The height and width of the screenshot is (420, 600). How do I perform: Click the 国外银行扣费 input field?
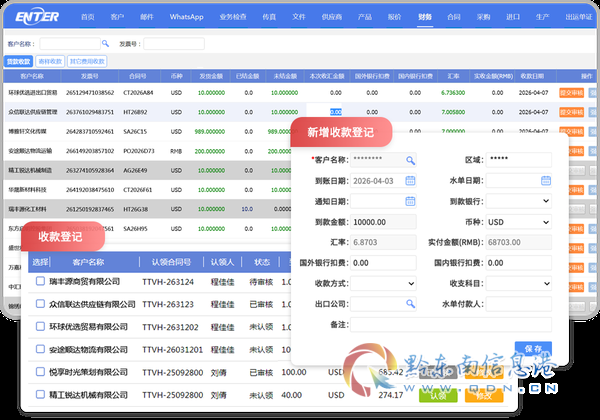383,263
